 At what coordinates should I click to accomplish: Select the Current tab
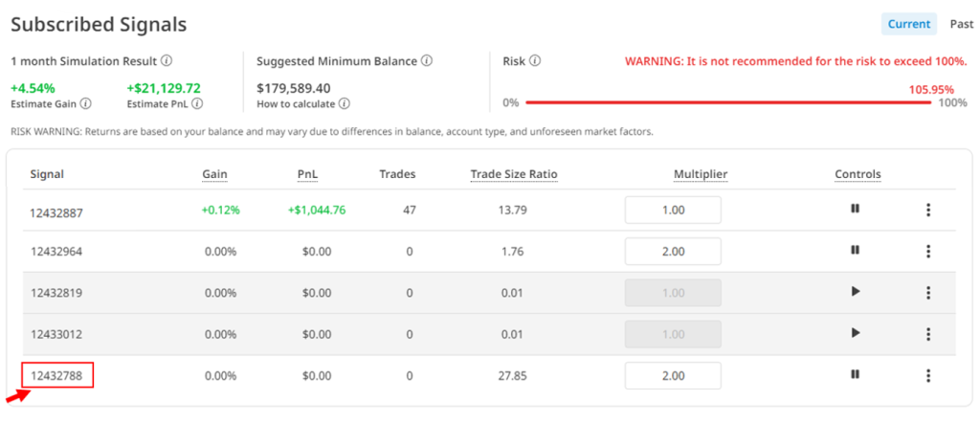tap(908, 24)
